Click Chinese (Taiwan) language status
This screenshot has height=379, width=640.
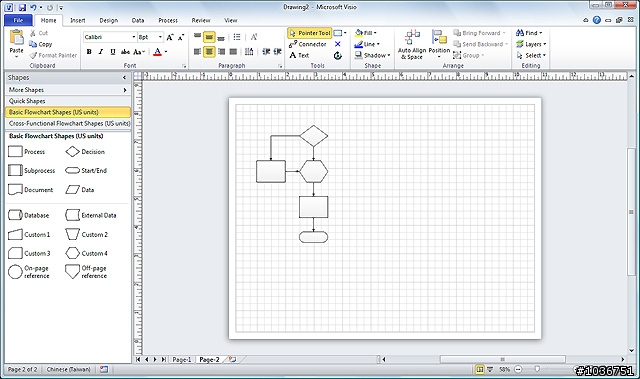(x=68, y=369)
